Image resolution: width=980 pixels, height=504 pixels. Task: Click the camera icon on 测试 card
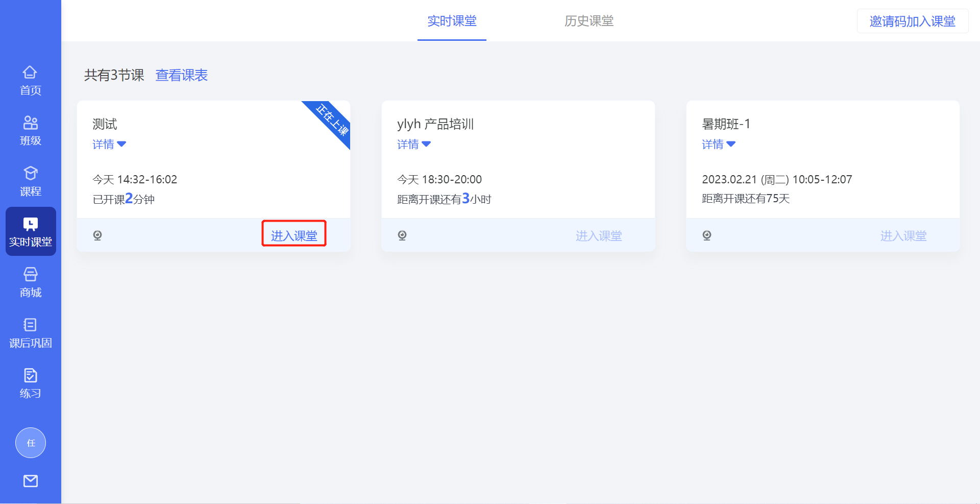[x=97, y=235]
